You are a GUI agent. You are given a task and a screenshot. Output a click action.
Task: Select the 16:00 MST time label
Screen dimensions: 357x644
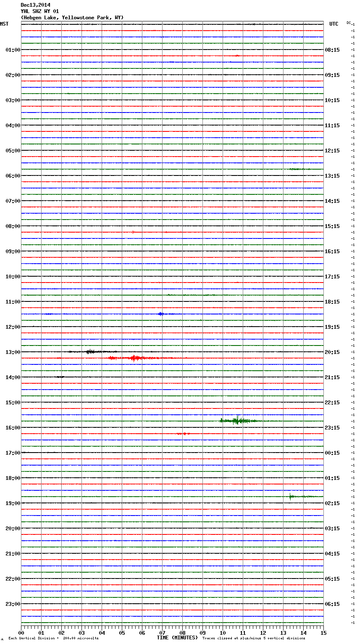[x=13, y=428]
